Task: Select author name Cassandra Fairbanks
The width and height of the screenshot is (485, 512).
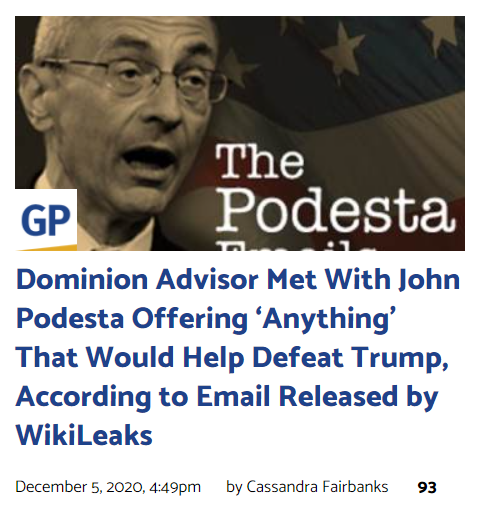Action: click(317, 487)
